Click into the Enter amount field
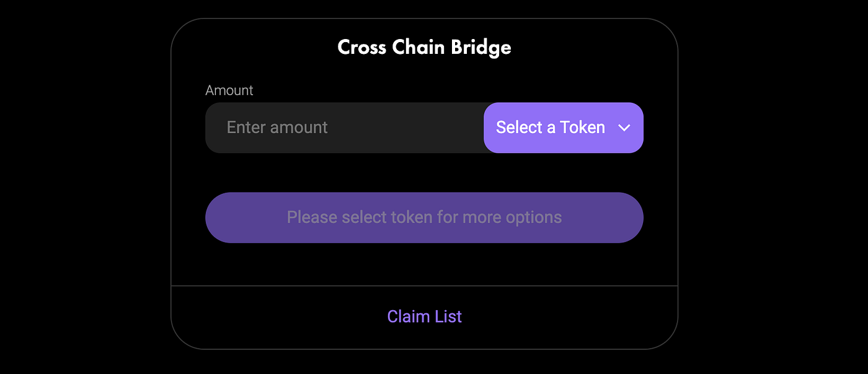868x374 pixels. coord(344,128)
